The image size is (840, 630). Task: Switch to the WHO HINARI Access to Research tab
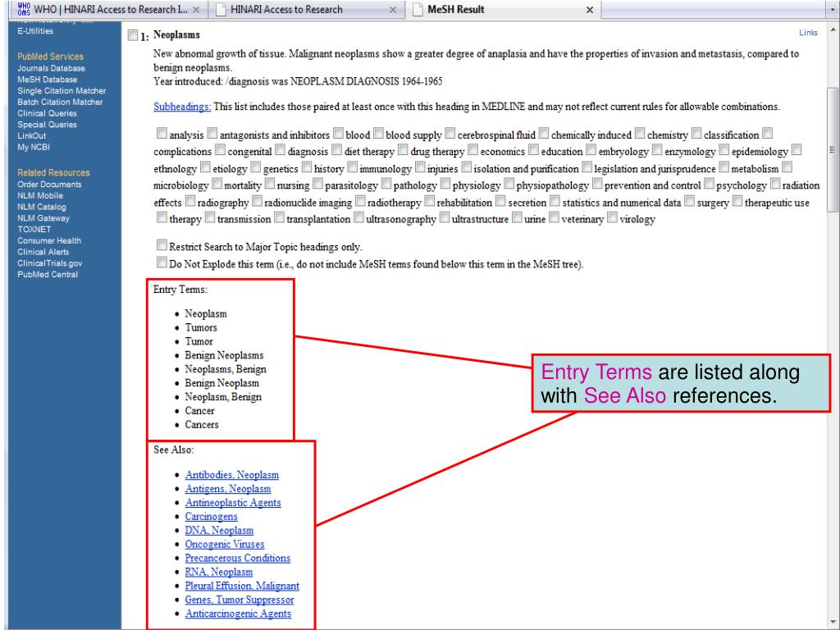point(102,10)
